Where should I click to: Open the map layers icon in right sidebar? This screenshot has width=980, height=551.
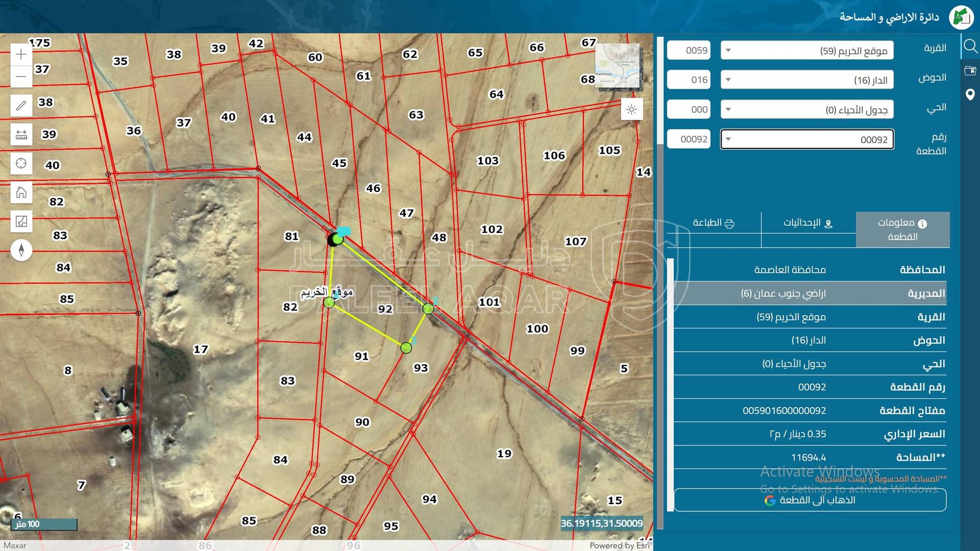970,71
